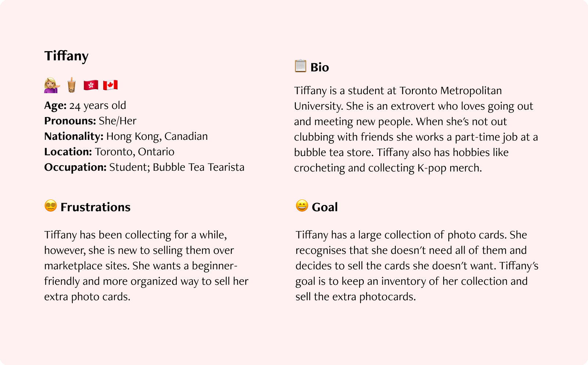Click the woman tipping hand emoji
Image resolution: width=588 pixels, height=365 pixels.
[52, 85]
